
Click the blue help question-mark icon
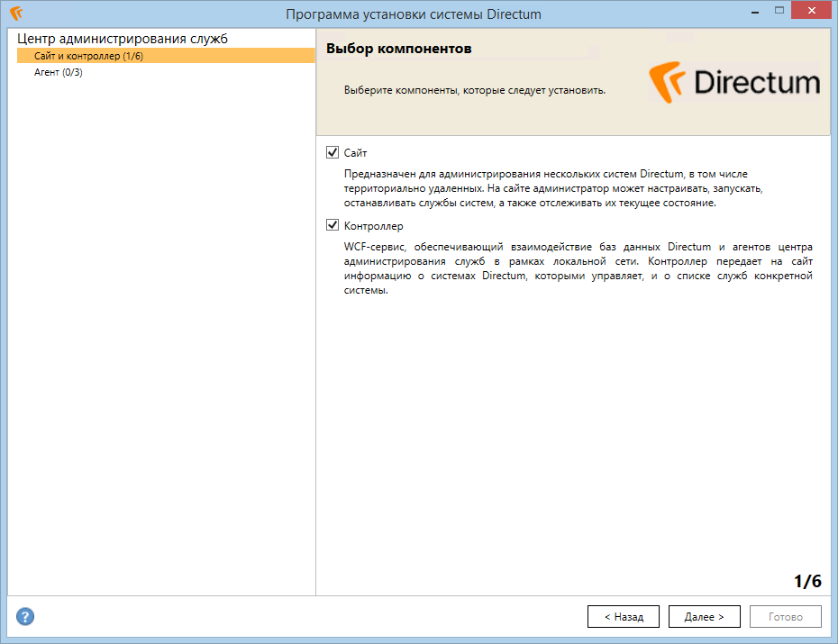25,616
